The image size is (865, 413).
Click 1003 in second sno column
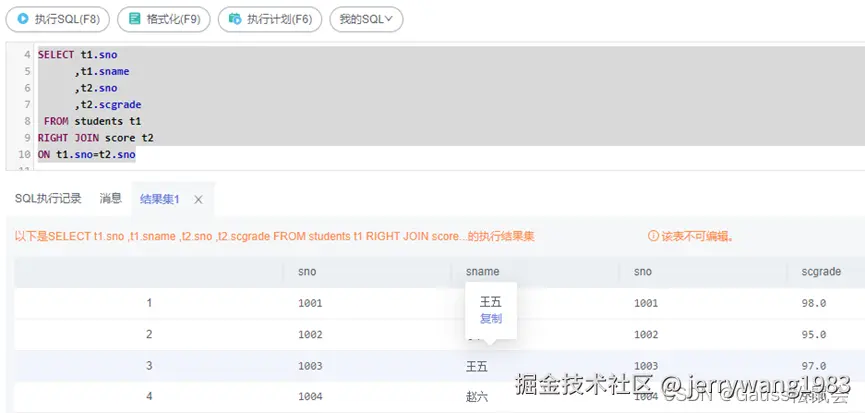[646, 366]
